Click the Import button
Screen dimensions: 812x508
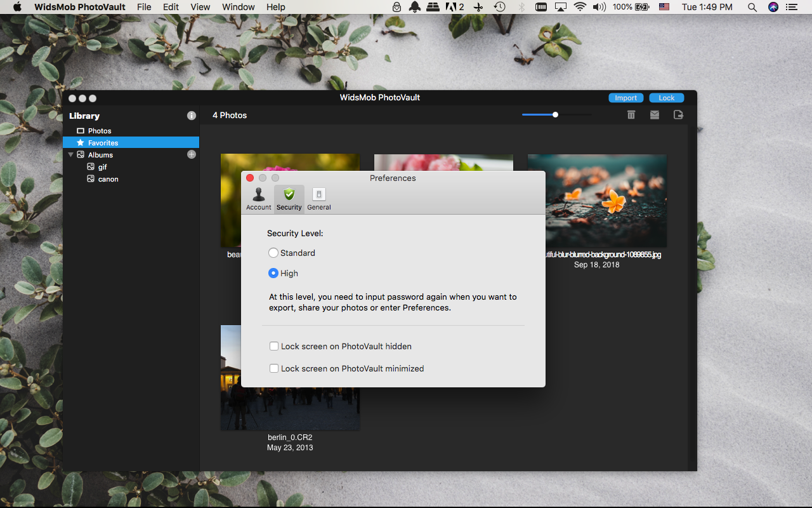pyautogui.click(x=626, y=98)
